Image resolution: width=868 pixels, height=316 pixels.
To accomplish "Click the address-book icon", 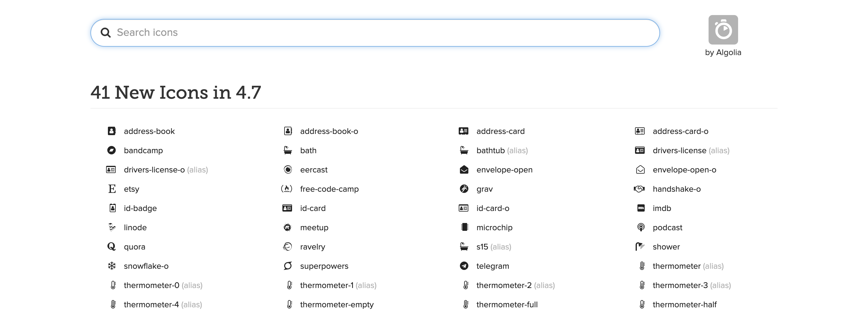I will coord(112,131).
